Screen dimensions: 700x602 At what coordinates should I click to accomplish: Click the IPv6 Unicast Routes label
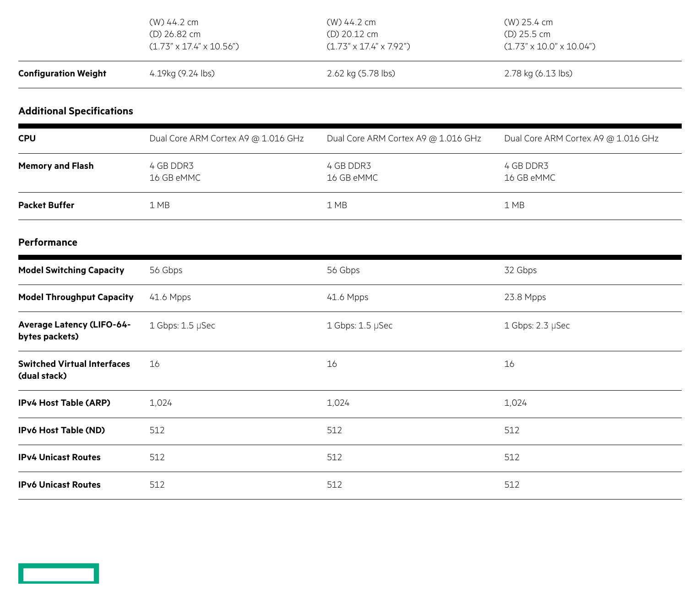pyautogui.click(x=60, y=485)
